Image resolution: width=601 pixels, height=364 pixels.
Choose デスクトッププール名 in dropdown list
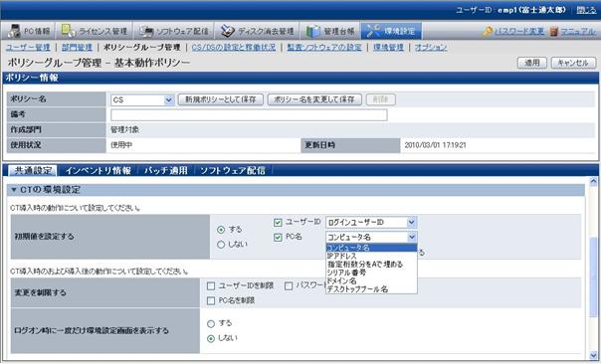point(371,289)
